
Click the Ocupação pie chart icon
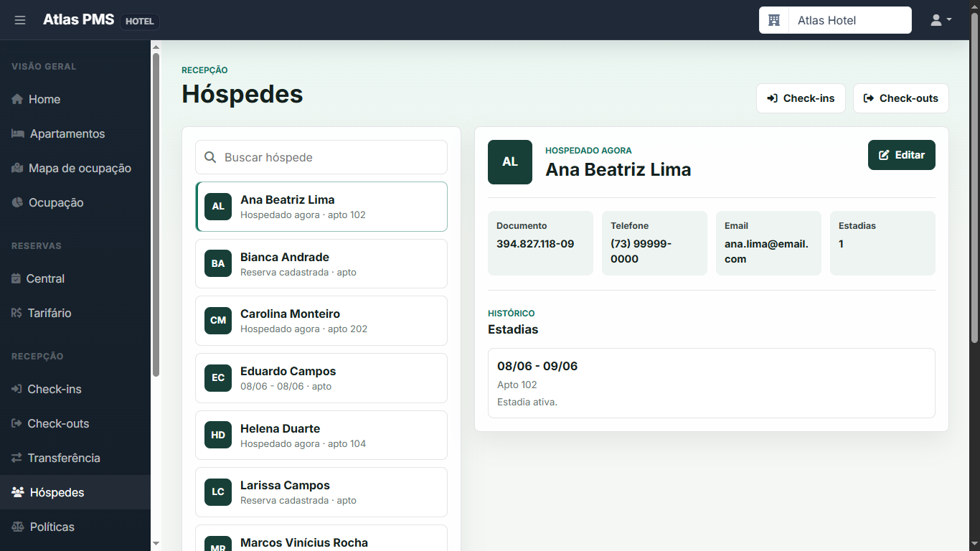[18, 202]
